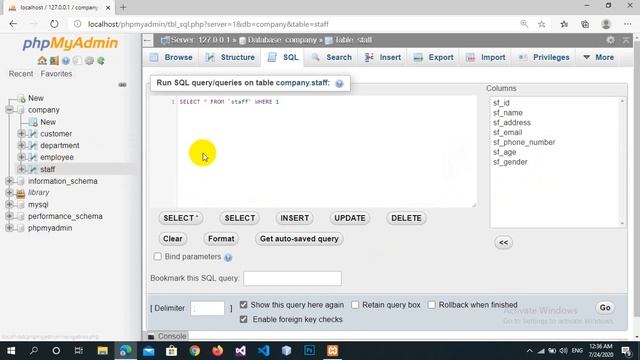Click the browser refresh button
This screenshot has height=360, width=640.
tap(54, 24)
